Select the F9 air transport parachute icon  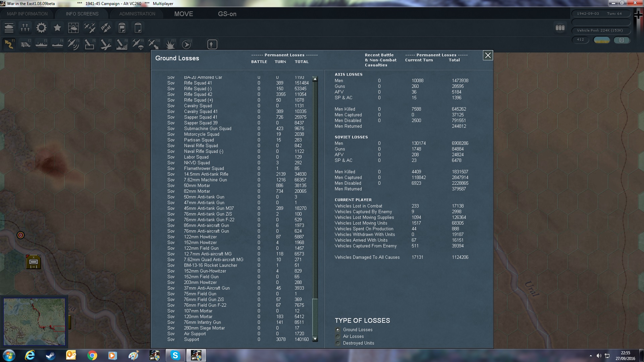(138, 44)
